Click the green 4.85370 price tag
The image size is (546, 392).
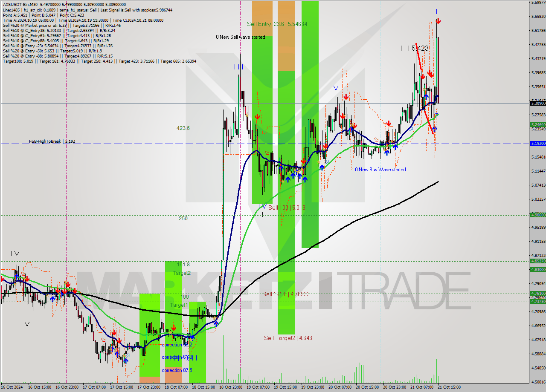(537, 261)
